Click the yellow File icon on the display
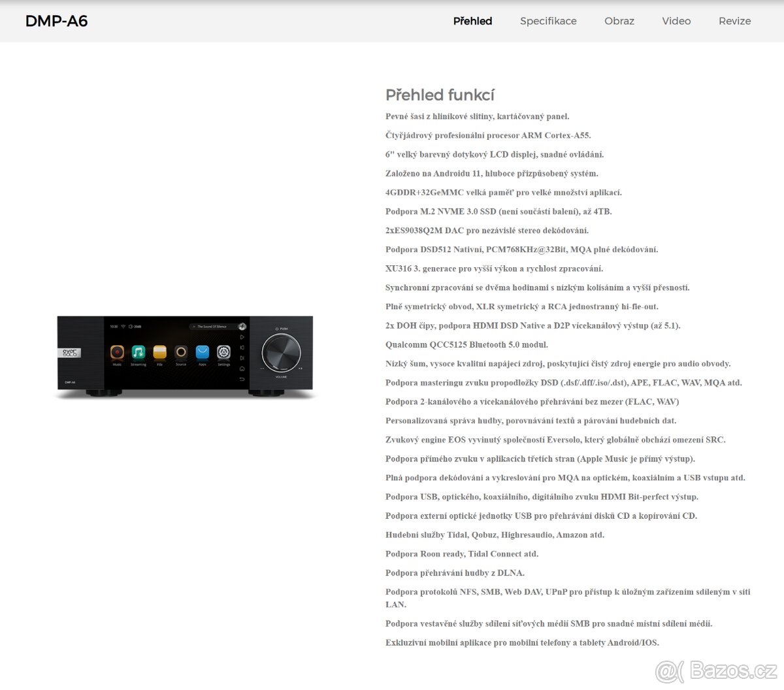This screenshot has width=784, height=690. pos(159,352)
